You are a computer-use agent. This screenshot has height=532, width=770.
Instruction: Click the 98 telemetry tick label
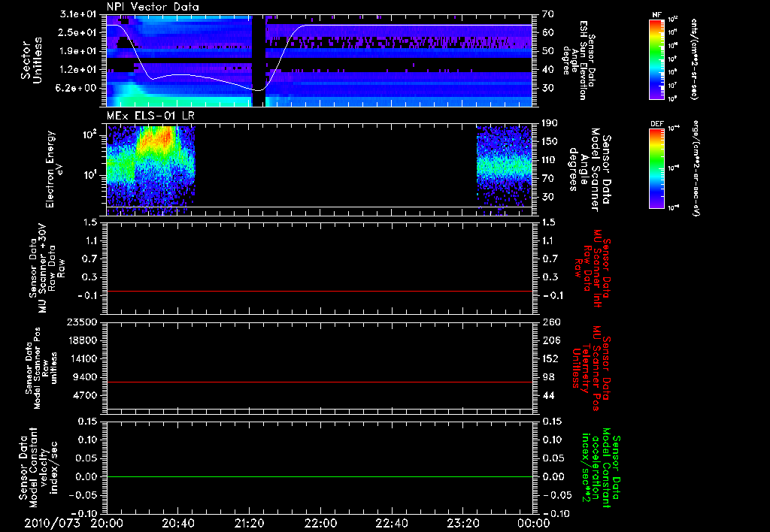[x=548, y=377]
